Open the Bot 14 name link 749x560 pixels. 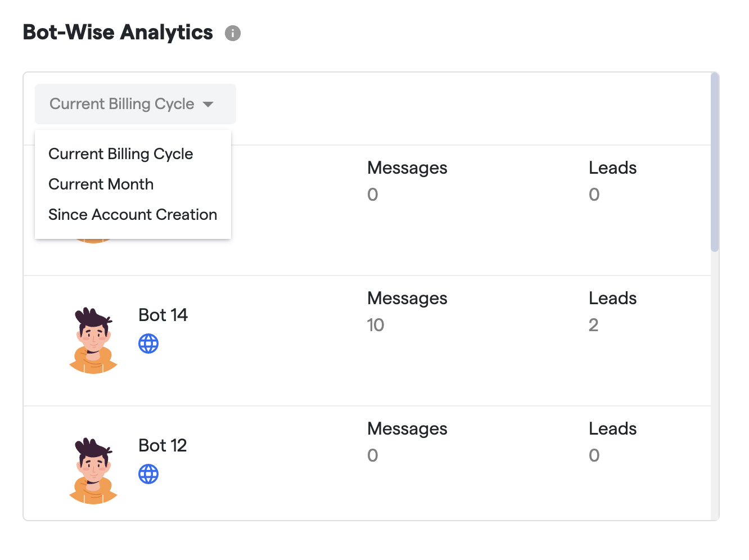[163, 315]
